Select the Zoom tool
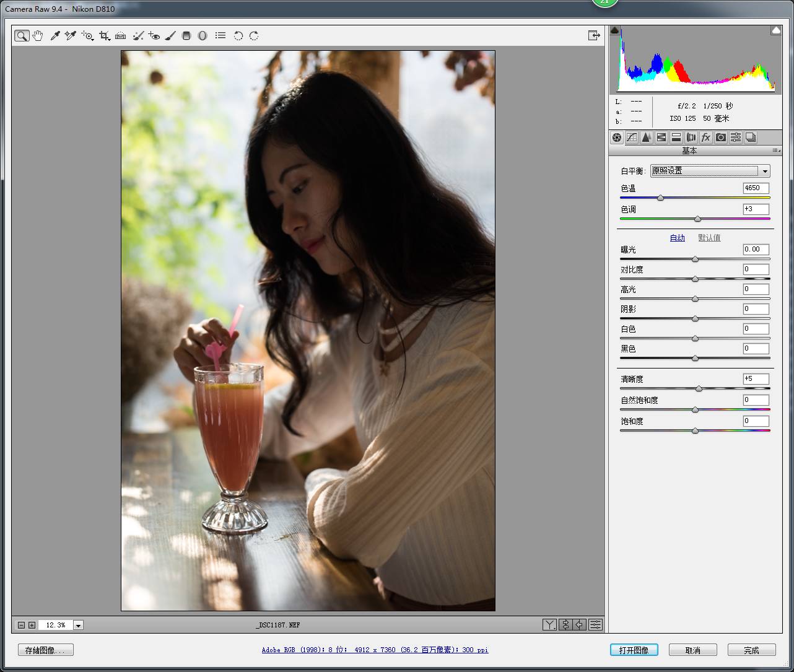 point(22,36)
